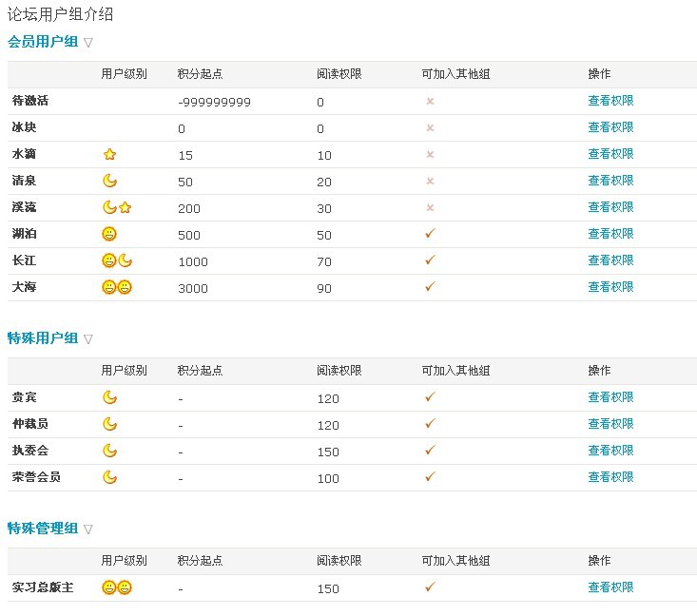
Task: View permissions for 实习总版主
Action: pos(610,587)
